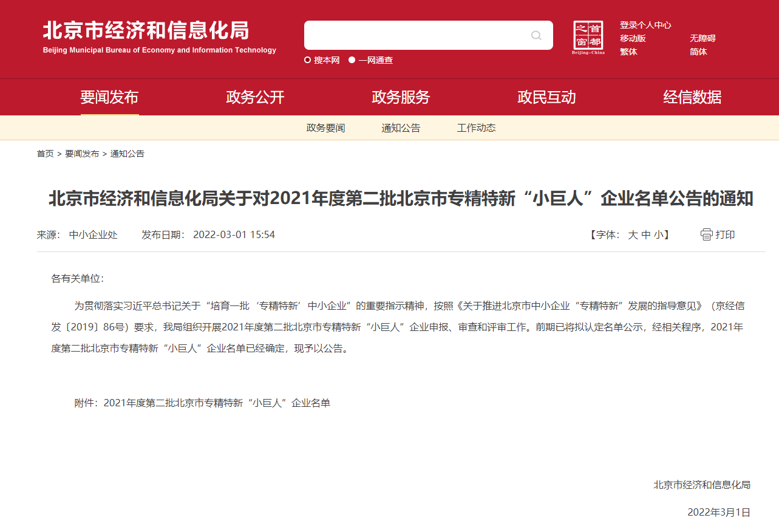Screen dimensions: 779x532
Task: Click 通知公告 in breadcrumb
Action: pos(128,154)
